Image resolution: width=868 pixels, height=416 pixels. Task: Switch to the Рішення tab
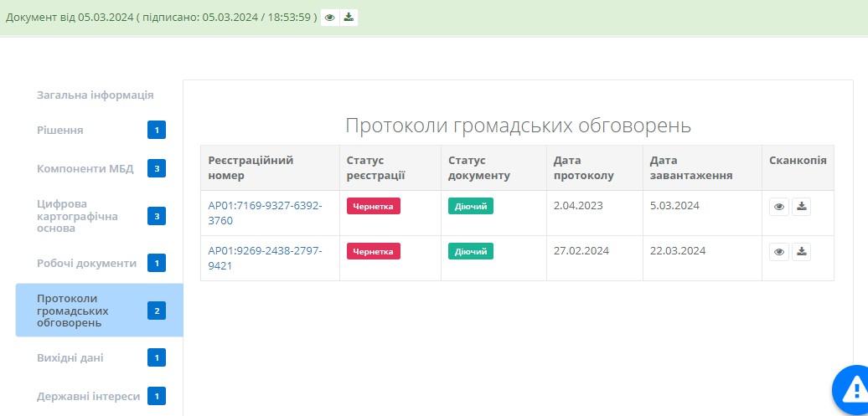(x=60, y=130)
